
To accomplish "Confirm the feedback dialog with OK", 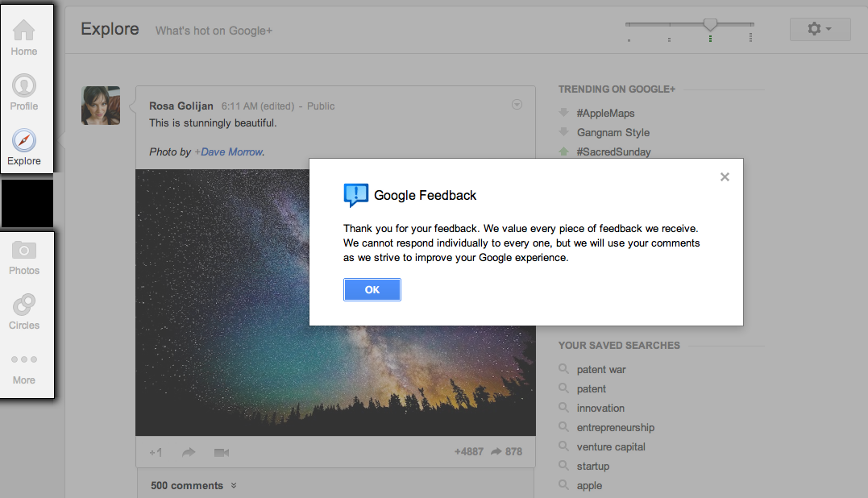I will [372, 290].
